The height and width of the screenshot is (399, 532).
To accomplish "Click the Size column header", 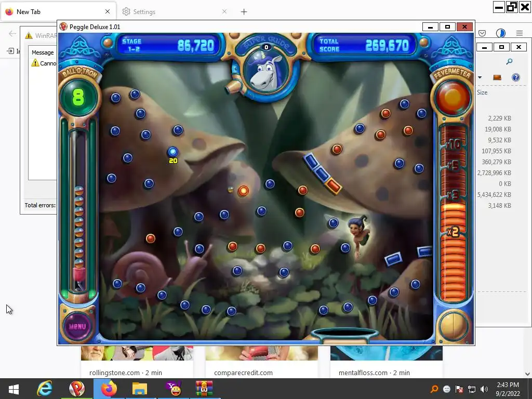I will (x=482, y=92).
